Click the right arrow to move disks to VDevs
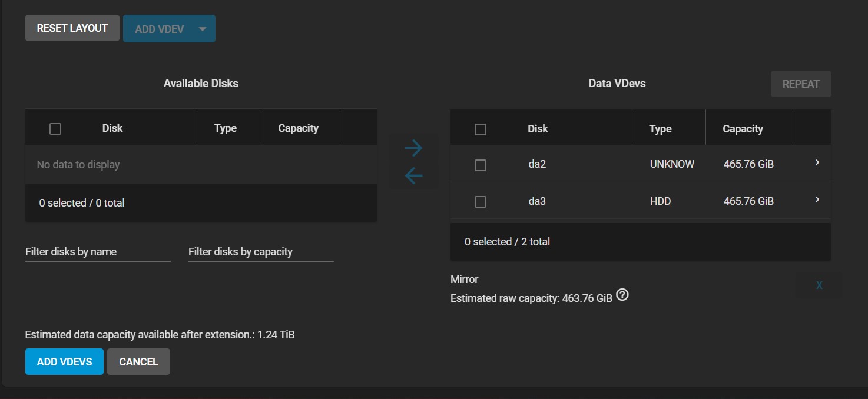 [413, 148]
